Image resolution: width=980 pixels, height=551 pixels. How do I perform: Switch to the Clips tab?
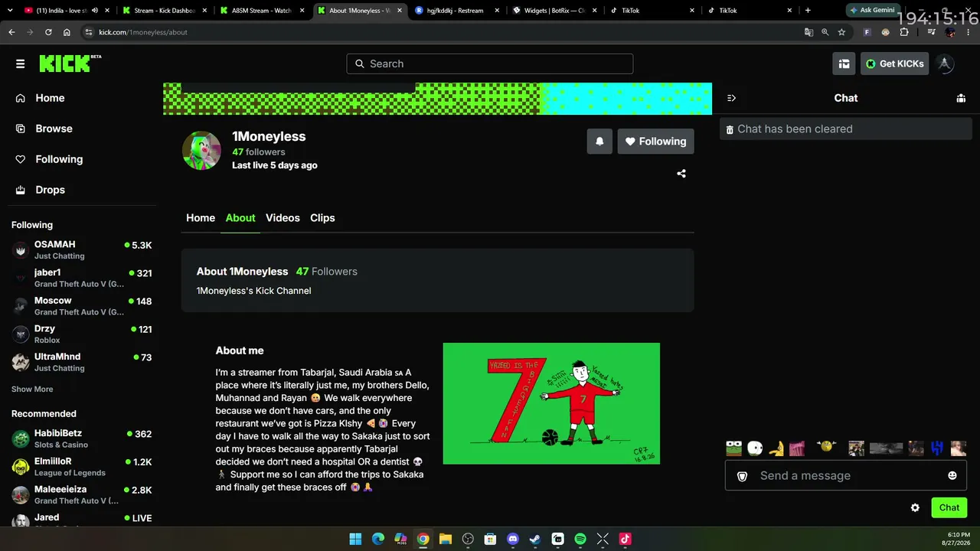(322, 218)
